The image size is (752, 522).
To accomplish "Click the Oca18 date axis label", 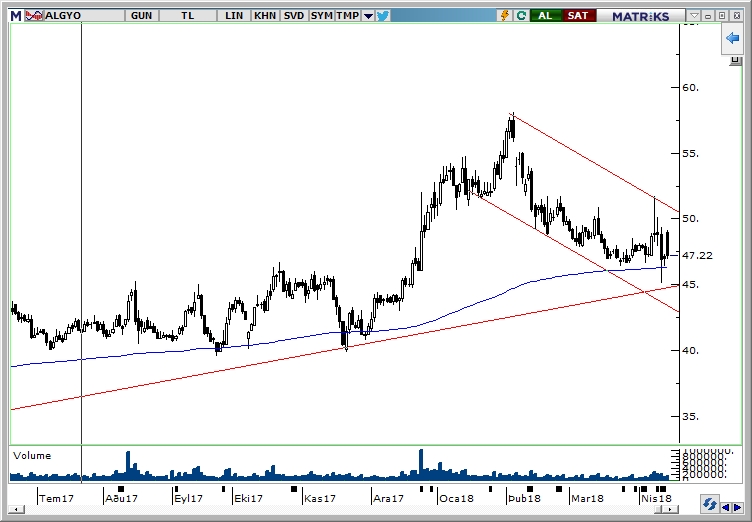I will pyautogui.click(x=456, y=498).
